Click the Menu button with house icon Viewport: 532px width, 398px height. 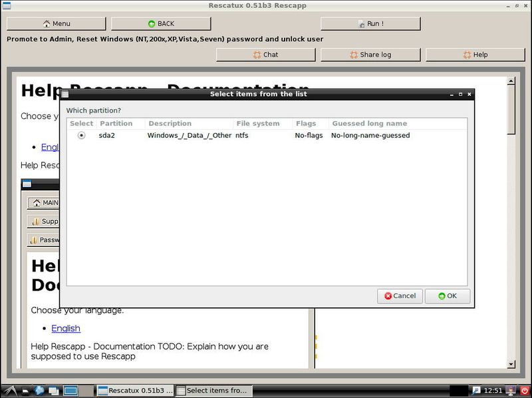coord(57,24)
